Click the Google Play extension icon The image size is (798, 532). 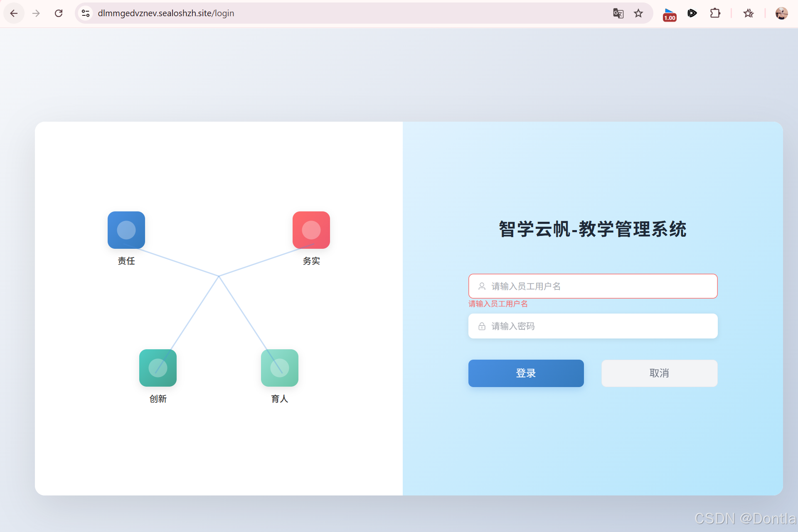[x=692, y=13]
